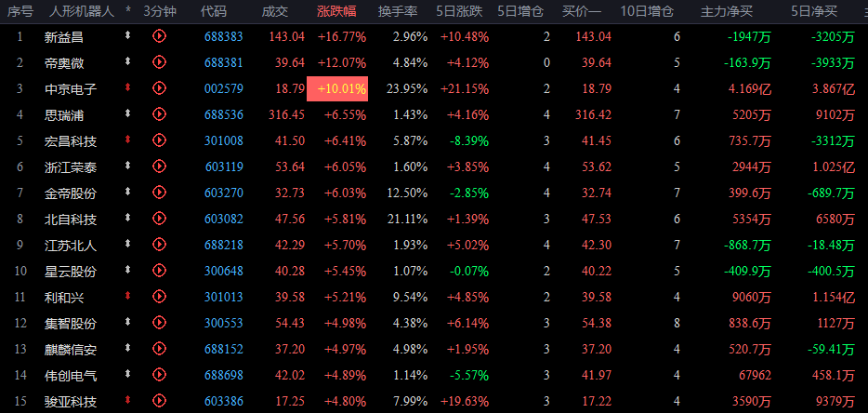Screen dimensions: 868x413
Task: Open 3-minute chart icon for 北自科技
Action: tap(160, 218)
